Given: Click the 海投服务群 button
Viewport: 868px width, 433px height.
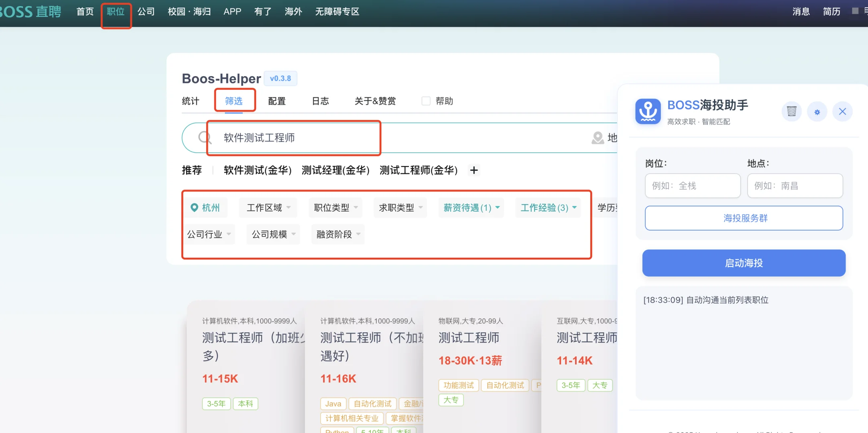Looking at the screenshot, I should [744, 218].
